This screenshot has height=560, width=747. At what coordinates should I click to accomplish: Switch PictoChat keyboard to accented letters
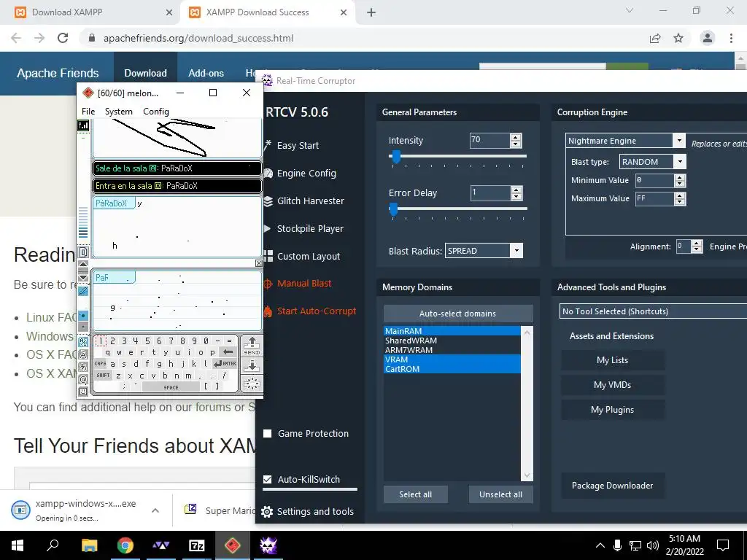(83, 354)
